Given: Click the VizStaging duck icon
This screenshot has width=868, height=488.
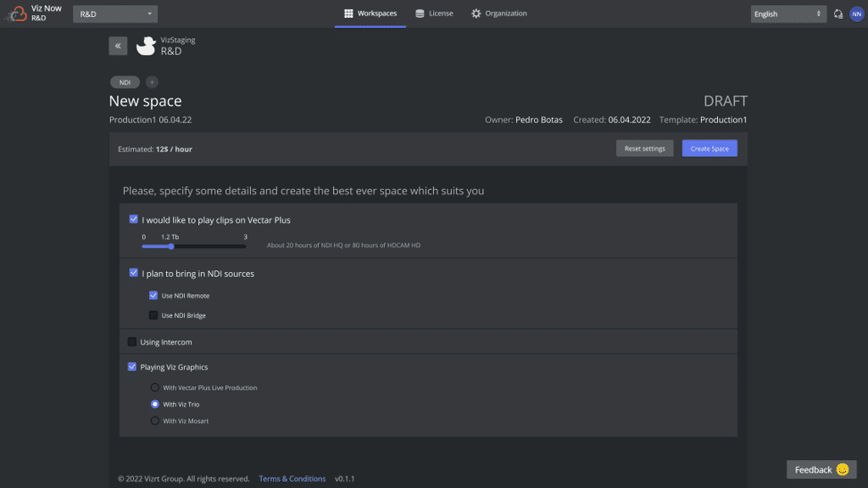Looking at the screenshot, I should click(146, 46).
